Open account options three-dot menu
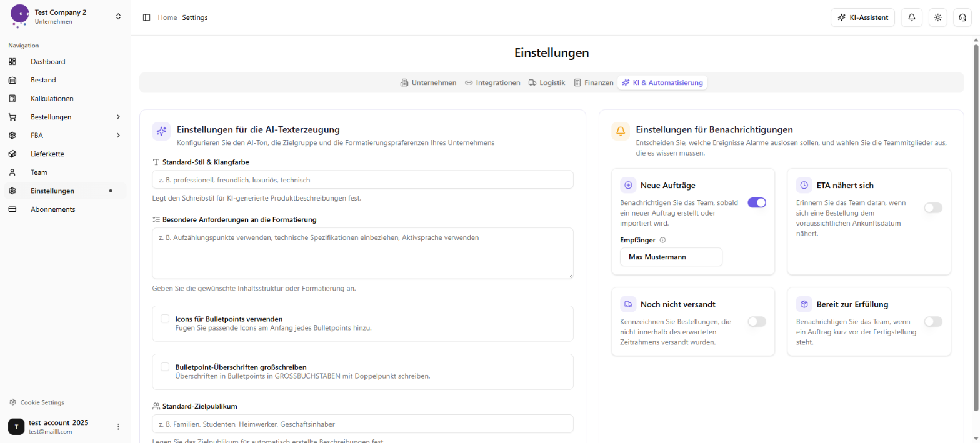The image size is (980, 443). (x=118, y=427)
